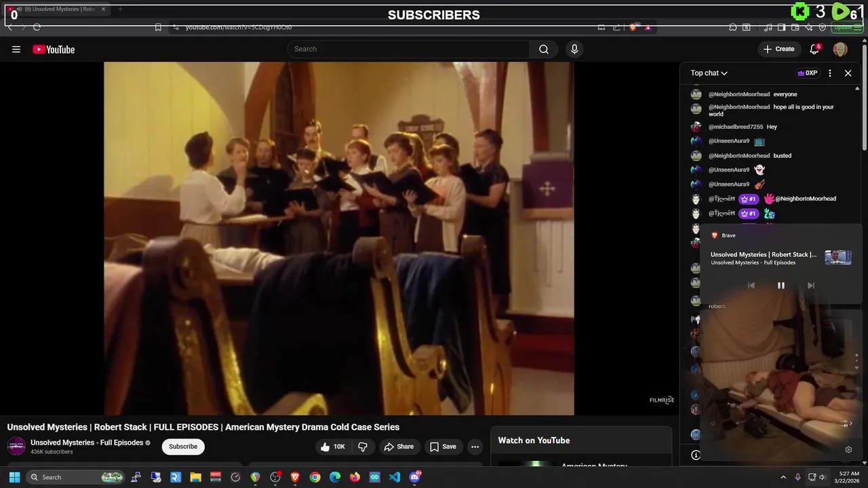Bookmark this page in the address bar
This screenshot has height=488, width=868.
pyautogui.click(x=158, y=27)
